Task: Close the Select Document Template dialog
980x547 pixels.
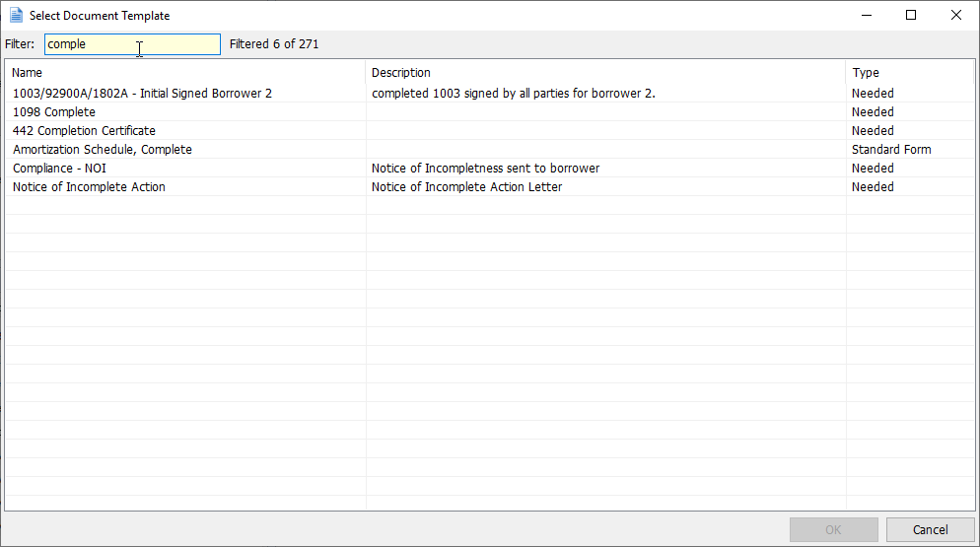Action: click(x=955, y=15)
